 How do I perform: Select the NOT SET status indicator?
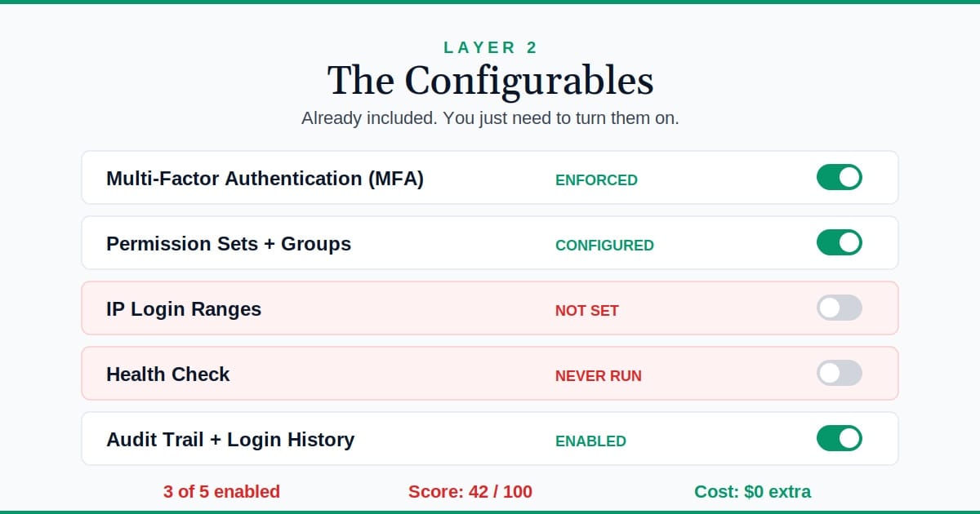(x=587, y=311)
